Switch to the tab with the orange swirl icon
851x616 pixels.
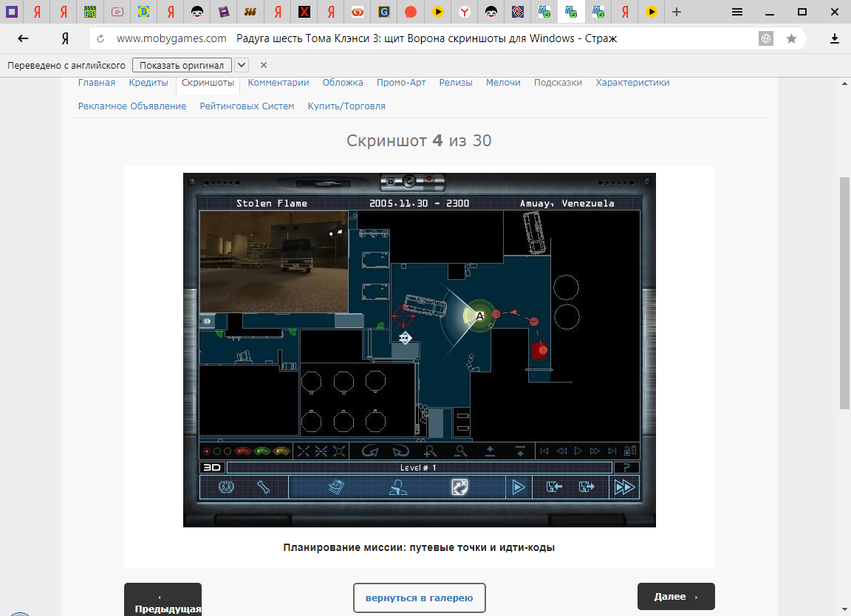[357, 11]
